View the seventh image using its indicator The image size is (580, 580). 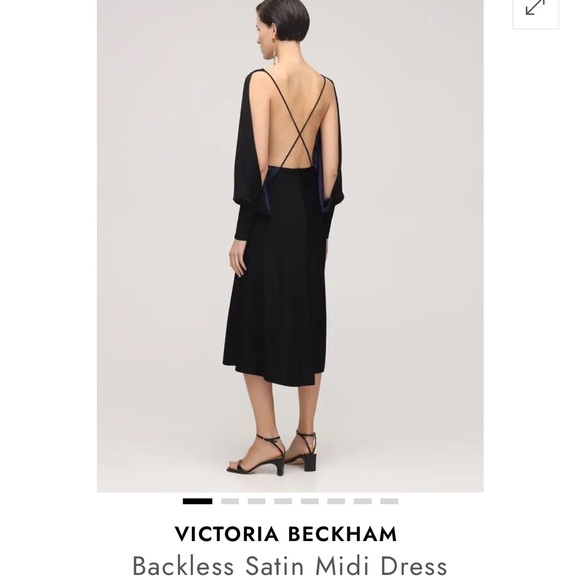(x=362, y=501)
